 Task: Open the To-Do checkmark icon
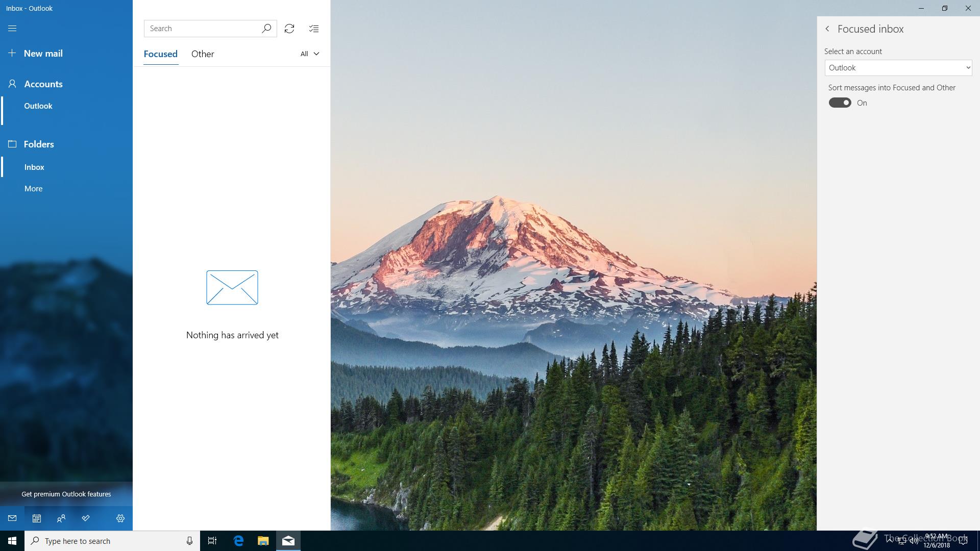(x=86, y=518)
